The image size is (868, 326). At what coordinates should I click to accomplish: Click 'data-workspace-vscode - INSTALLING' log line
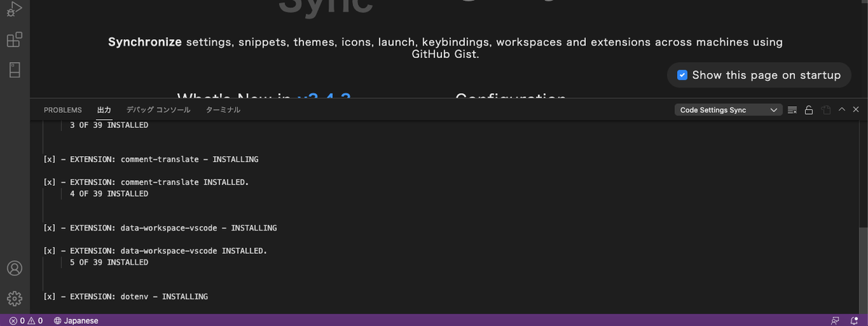pyautogui.click(x=161, y=228)
